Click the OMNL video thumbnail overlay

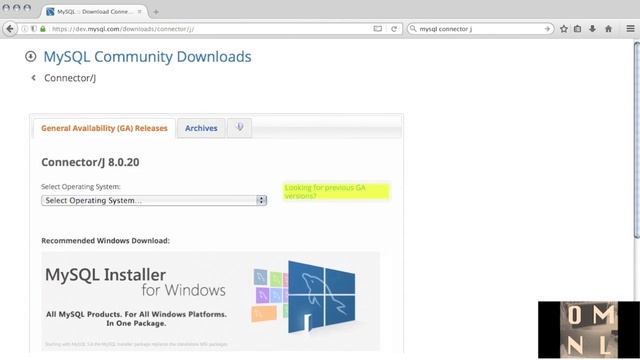tap(589, 330)
